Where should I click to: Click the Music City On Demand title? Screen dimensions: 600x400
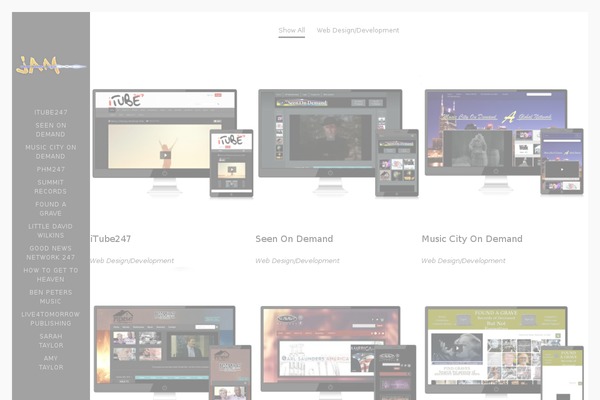pos(472,239)
